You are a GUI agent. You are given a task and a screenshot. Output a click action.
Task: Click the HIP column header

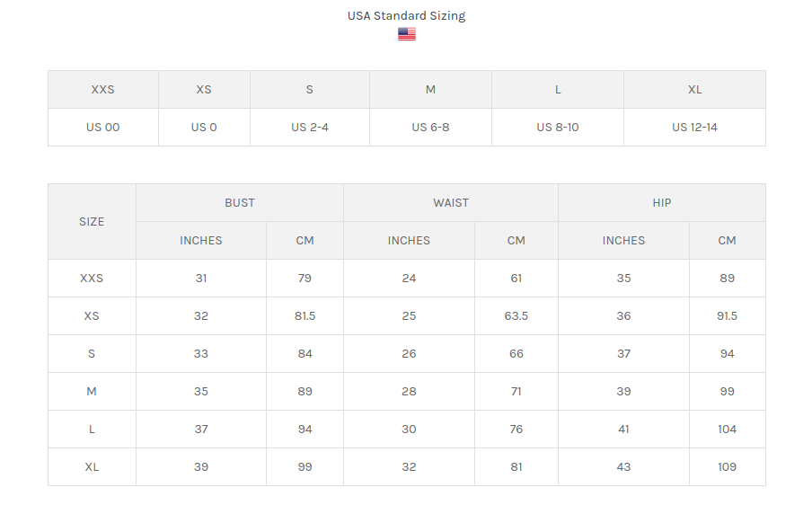click(x=662, y=202)
